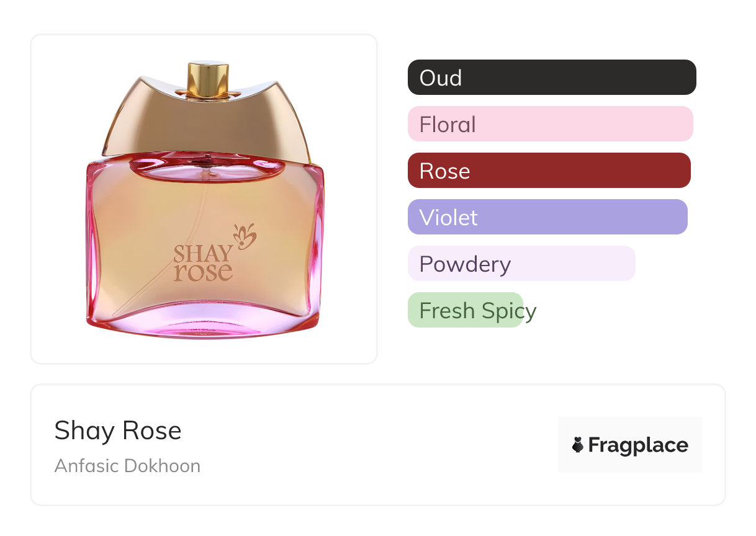
Task: Select the pink Floral accord bar
Action: tap(550, 124)
